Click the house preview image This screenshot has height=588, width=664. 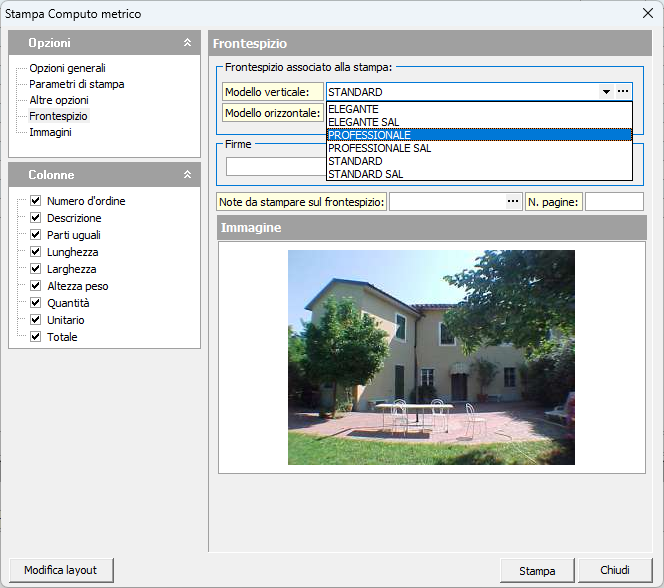(x=431, y=357)
